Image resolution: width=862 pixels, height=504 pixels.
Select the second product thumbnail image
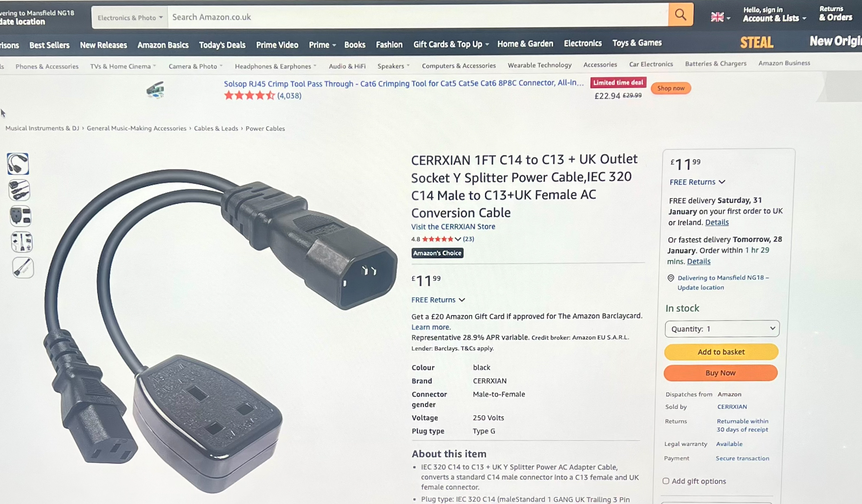pos(19,190)
